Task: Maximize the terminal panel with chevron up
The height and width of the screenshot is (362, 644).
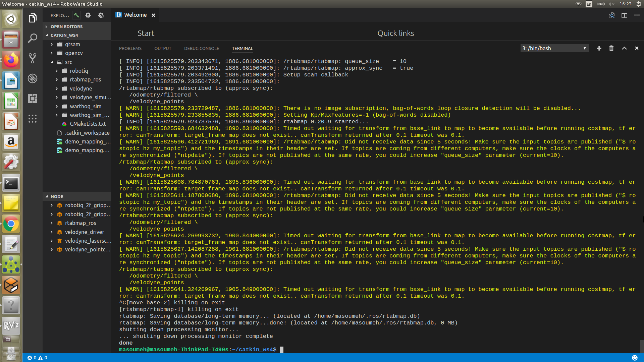Action: 624,48
